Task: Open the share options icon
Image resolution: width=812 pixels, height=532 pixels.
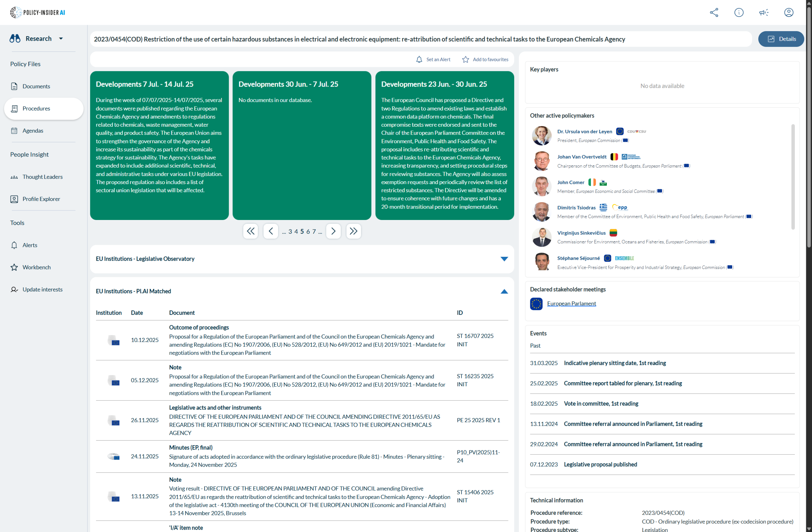Action: click(714, 12)
